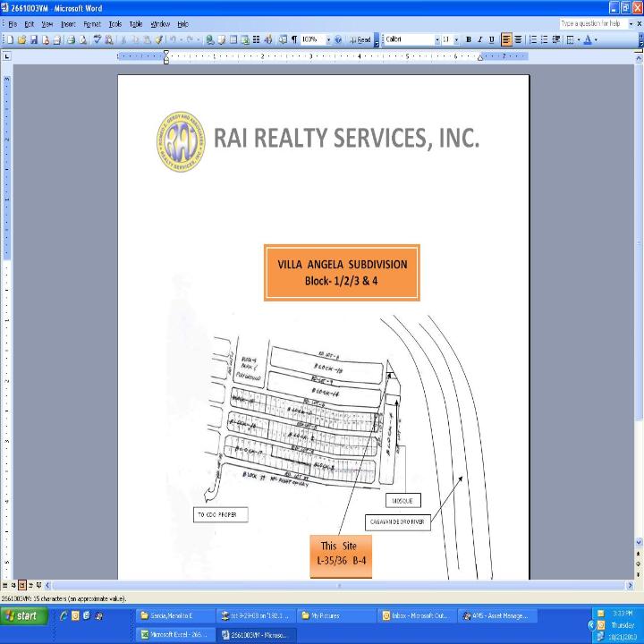644x644 pixels.
Task: Apply numbered list formatting
Action: (533, 40)
